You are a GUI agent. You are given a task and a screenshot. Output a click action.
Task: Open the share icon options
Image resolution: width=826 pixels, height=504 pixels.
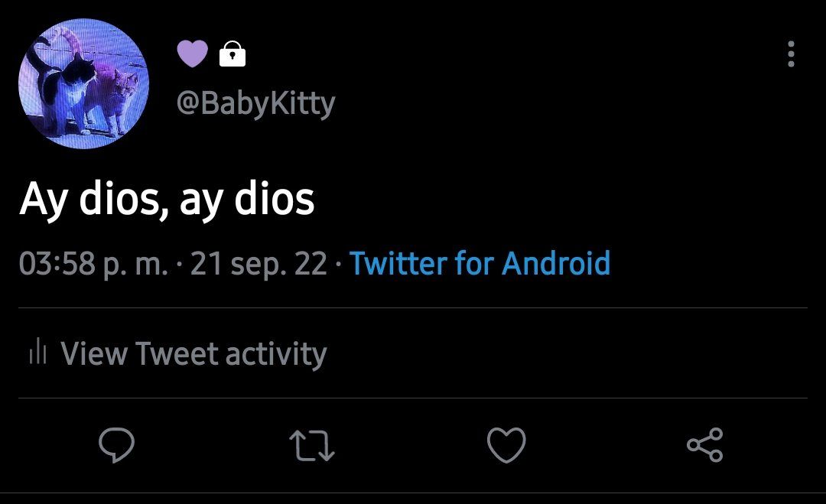click(705, 445)
